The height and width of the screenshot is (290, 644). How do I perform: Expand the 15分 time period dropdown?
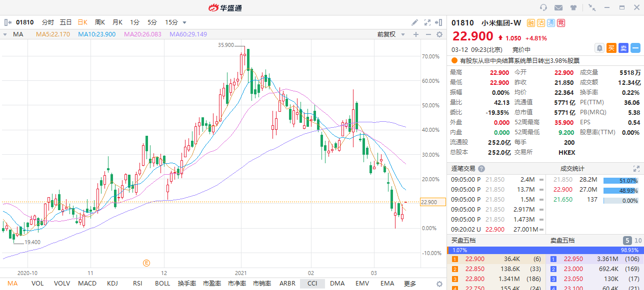pyautogui.click(x=184, y=22)
